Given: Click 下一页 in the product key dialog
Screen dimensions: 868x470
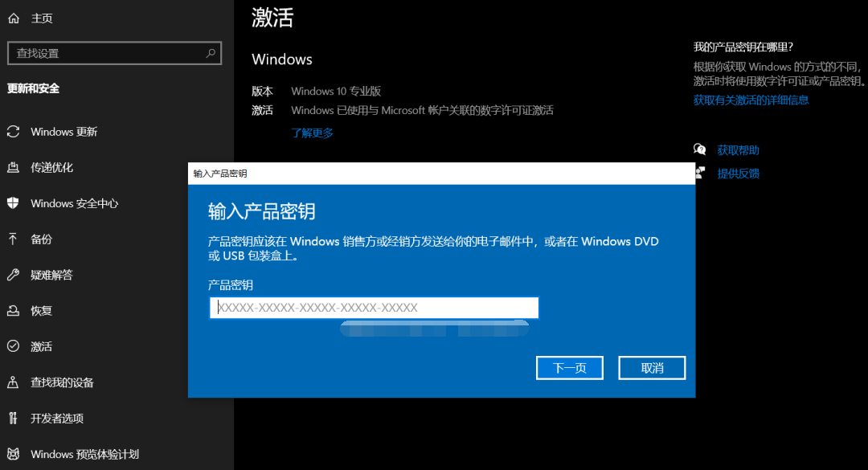Looking at the screenshot, I should [x=570, y=368].
